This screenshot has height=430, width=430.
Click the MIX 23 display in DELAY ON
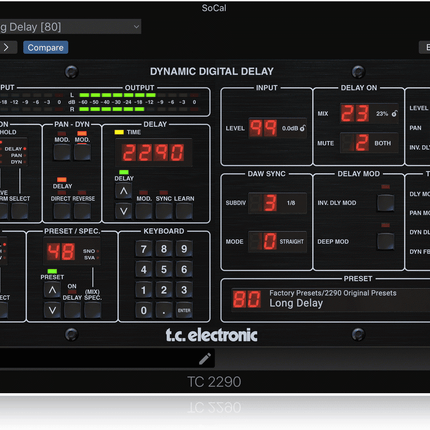click(x=355, y=113)
